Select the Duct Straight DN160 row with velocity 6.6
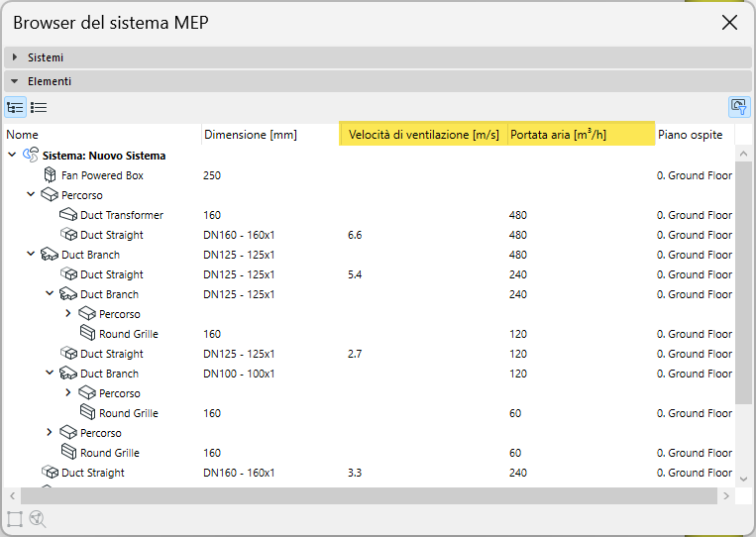This screenshot has height=537, width=756. [x=111, y=235]
